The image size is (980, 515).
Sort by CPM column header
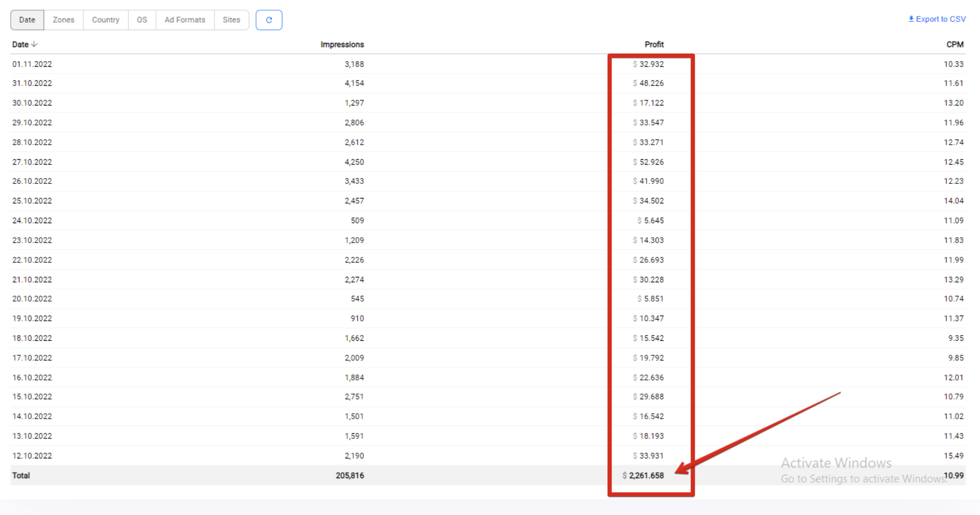tap(954, 45)
